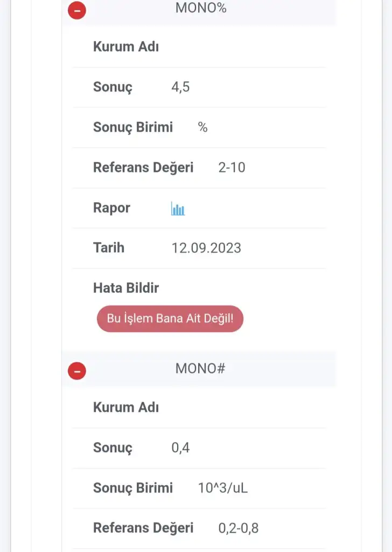
Task: Click the MONO# reference range 0,2-0,8
Action: 239,528
